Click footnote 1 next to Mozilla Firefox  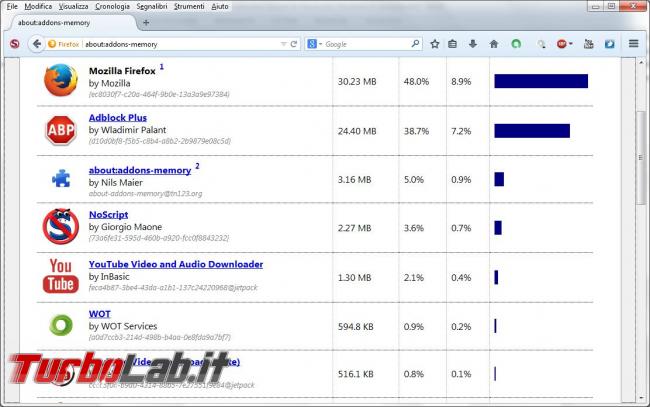coord(162,66)
